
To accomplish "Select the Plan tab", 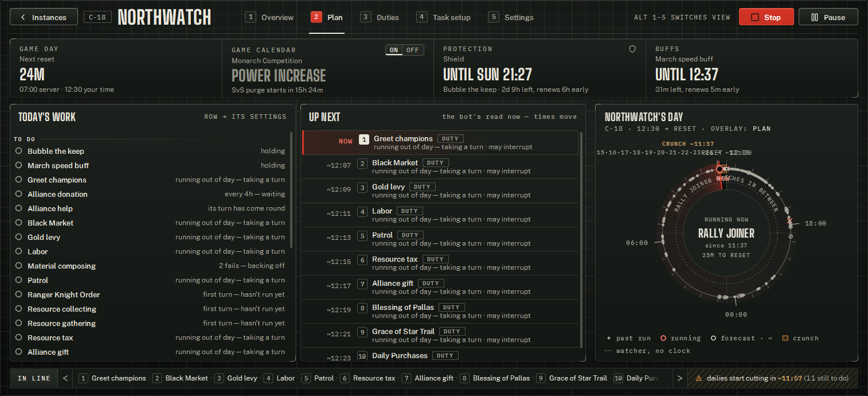I will point(327,17).
